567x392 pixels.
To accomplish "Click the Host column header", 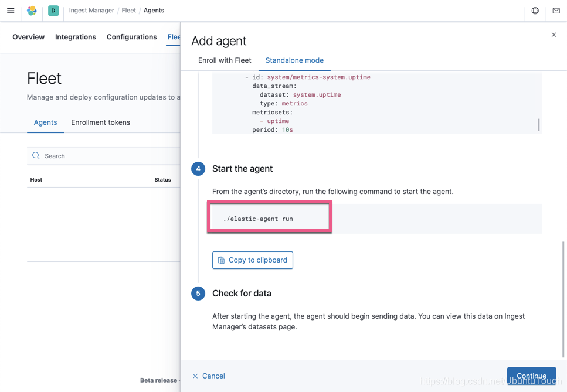I will (x=36, y=179).
